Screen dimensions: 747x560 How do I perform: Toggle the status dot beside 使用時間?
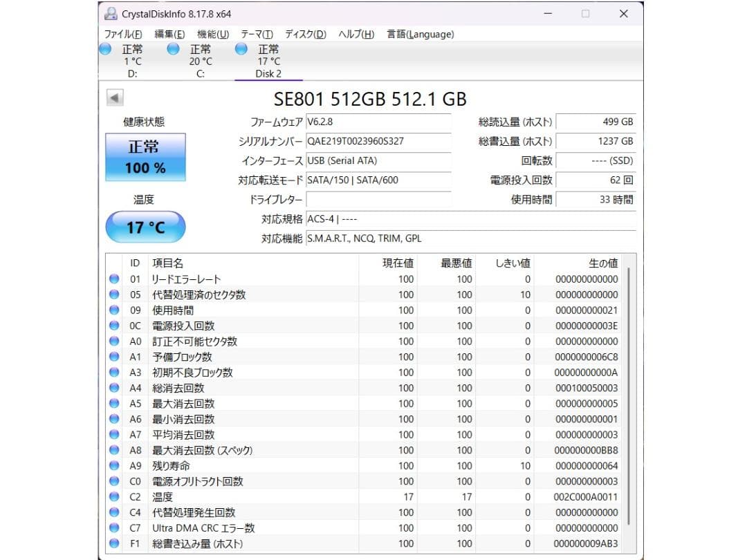click(114, 310)
